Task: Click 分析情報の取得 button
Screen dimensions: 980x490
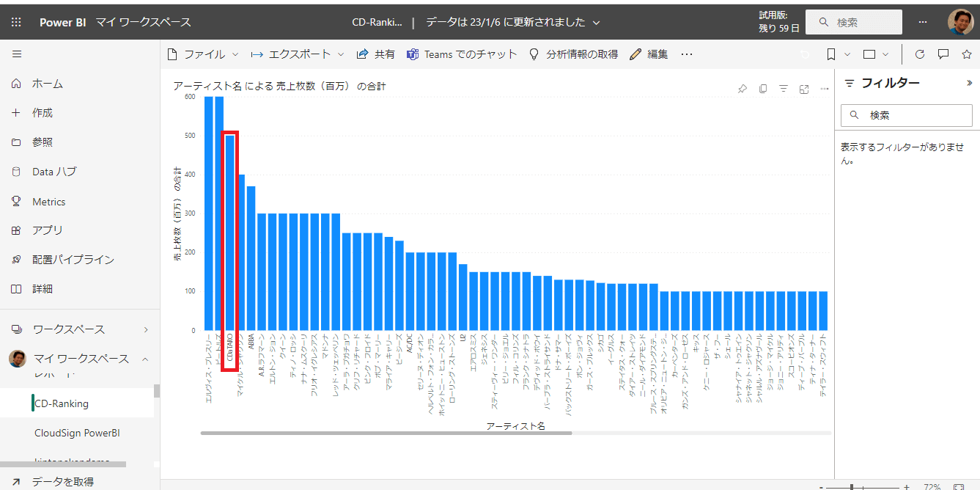Action: 573,54
